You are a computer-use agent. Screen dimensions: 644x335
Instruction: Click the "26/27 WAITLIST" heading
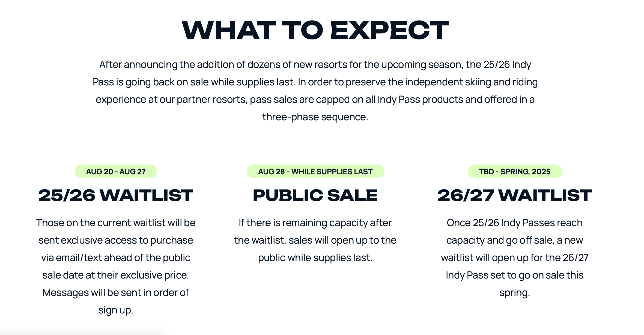click(515, 195)
